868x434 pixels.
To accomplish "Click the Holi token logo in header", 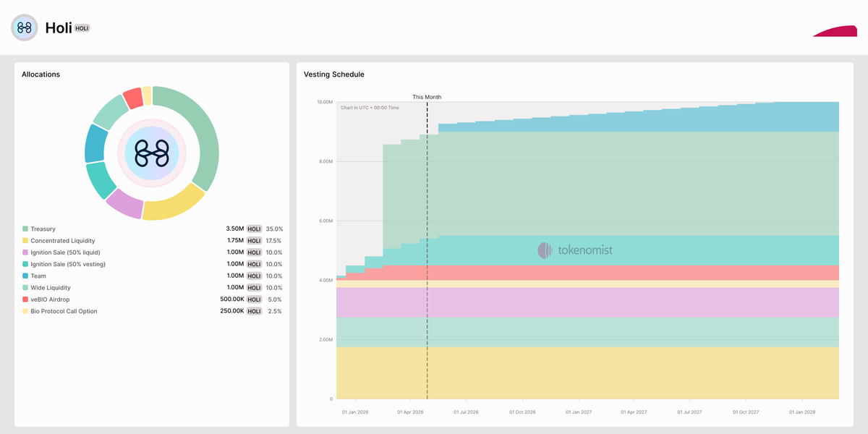I will (x=24, y=27).
